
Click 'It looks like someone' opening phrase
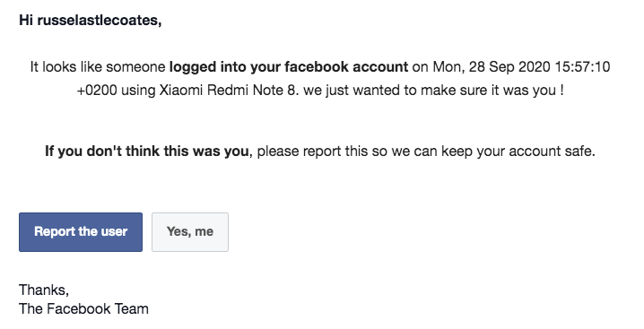click(x=98, y=67)
